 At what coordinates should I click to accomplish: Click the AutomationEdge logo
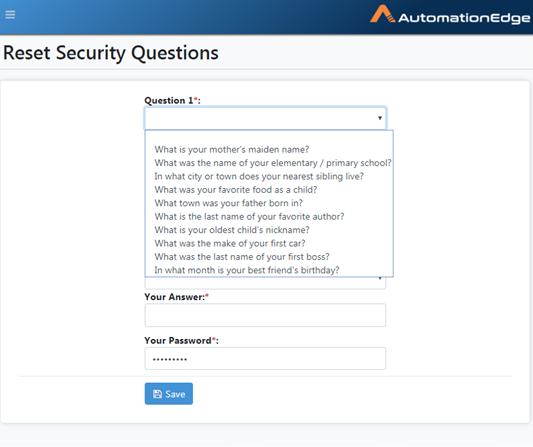450,15
